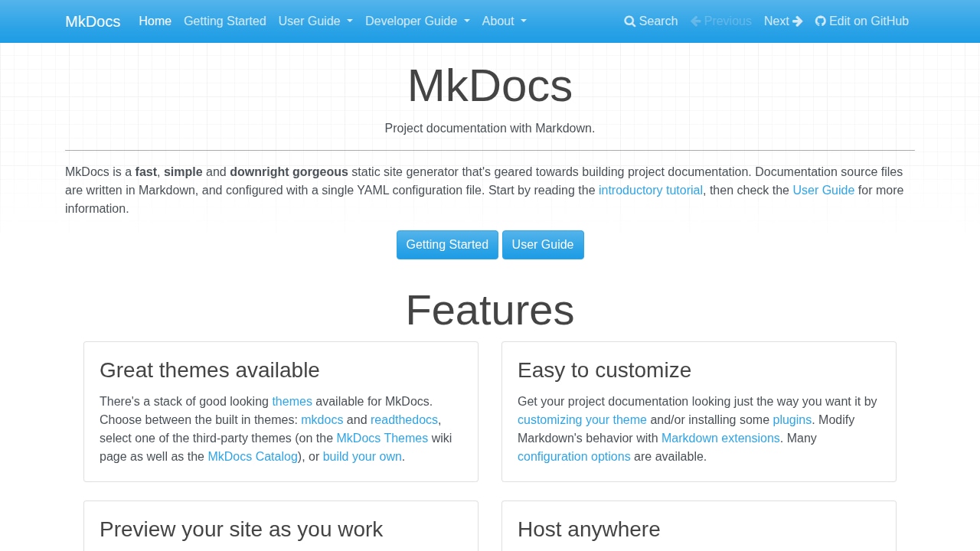Visit the MkDocs Themes wiki link
This screenshot has width=980, height=551.
382,439
